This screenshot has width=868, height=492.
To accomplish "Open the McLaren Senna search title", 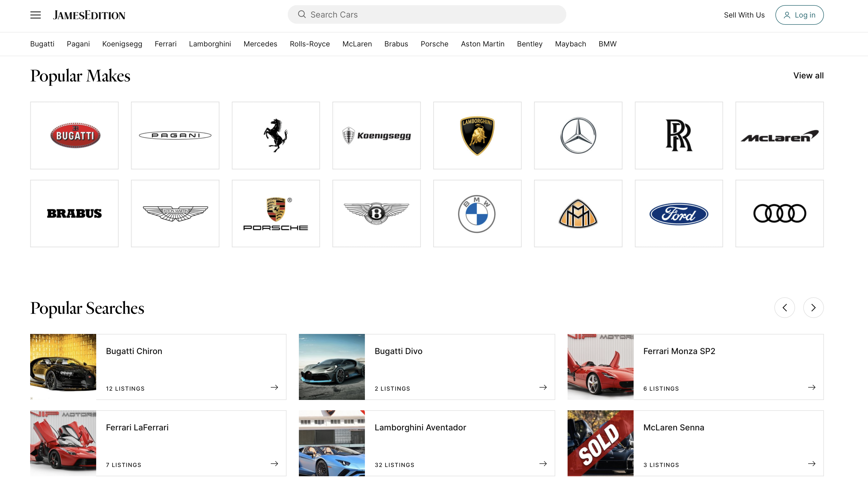I will pos(674,428).
